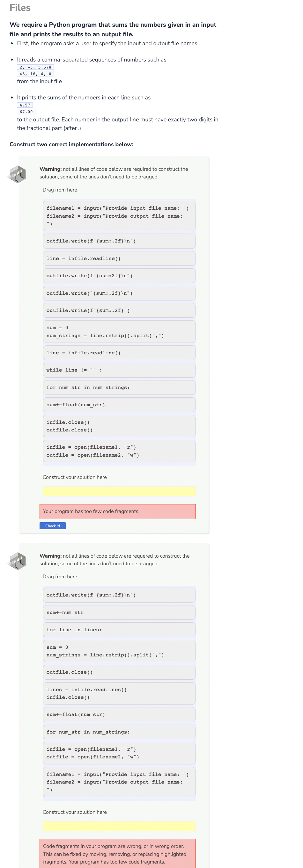
Task: Click the first problem's 'Drag from here' label
Action: 60,190
